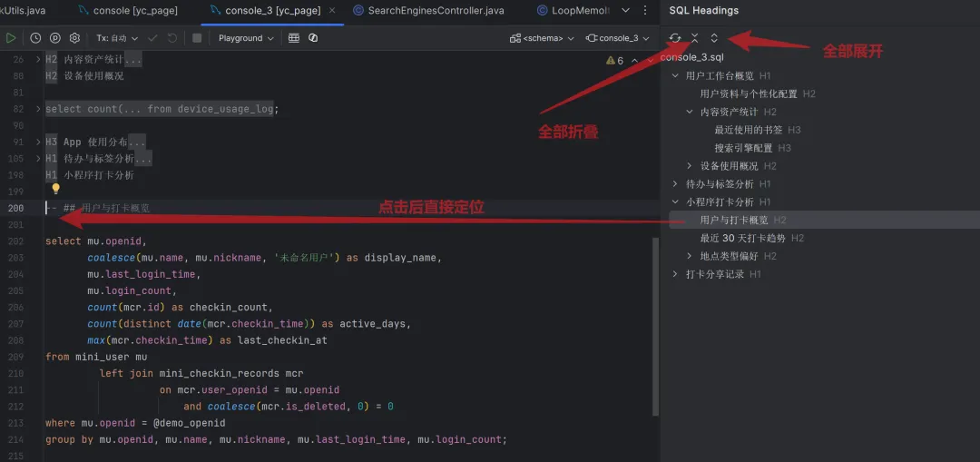Go to 用户资料与个性化配置 H2 heading
Image resolution: width=980 pixels, height=462 pixels.
tap(749, 93)
